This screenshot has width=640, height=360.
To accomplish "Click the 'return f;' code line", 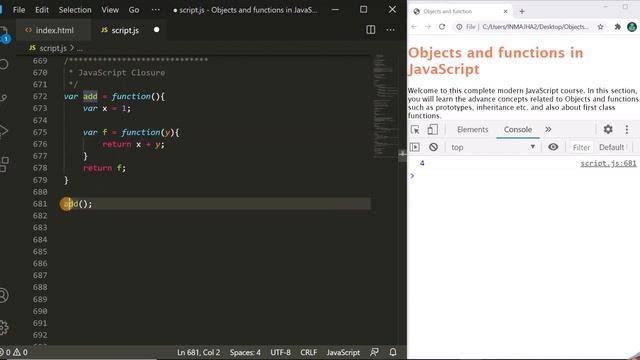I will click(x=104, y=168).
